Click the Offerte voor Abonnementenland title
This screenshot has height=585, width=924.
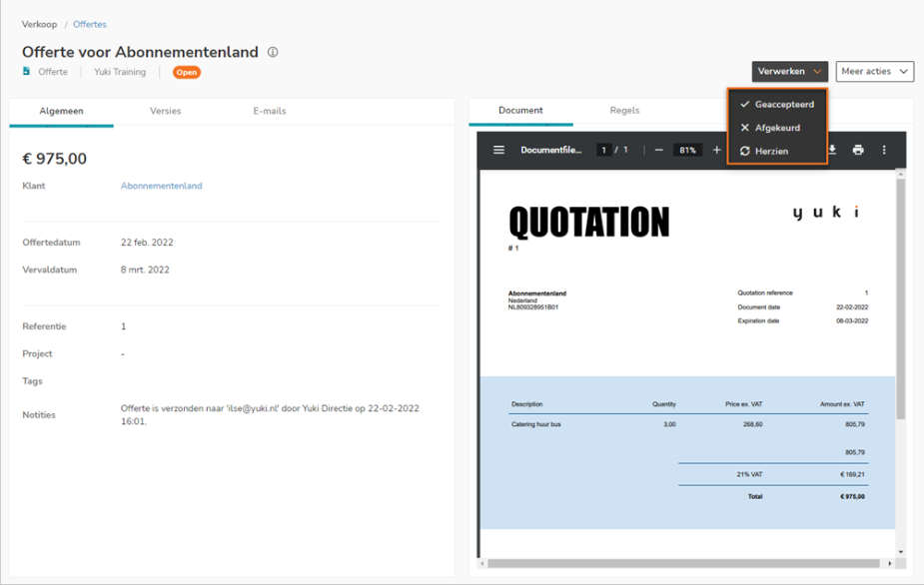coord(140,52)
